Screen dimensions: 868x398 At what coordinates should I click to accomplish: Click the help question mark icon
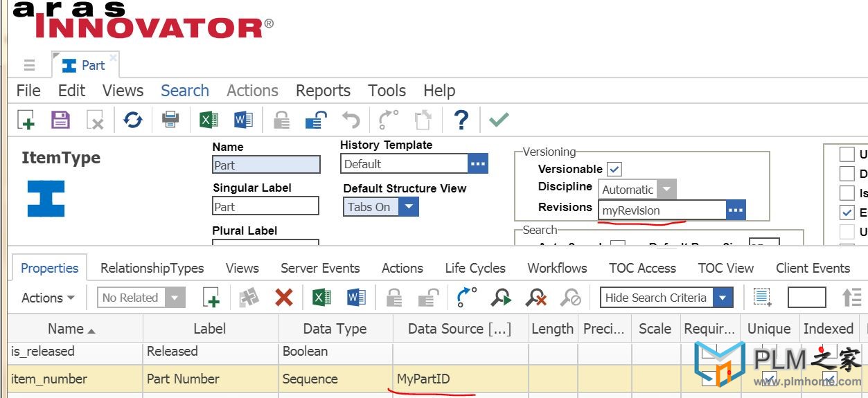coord(461,120)
